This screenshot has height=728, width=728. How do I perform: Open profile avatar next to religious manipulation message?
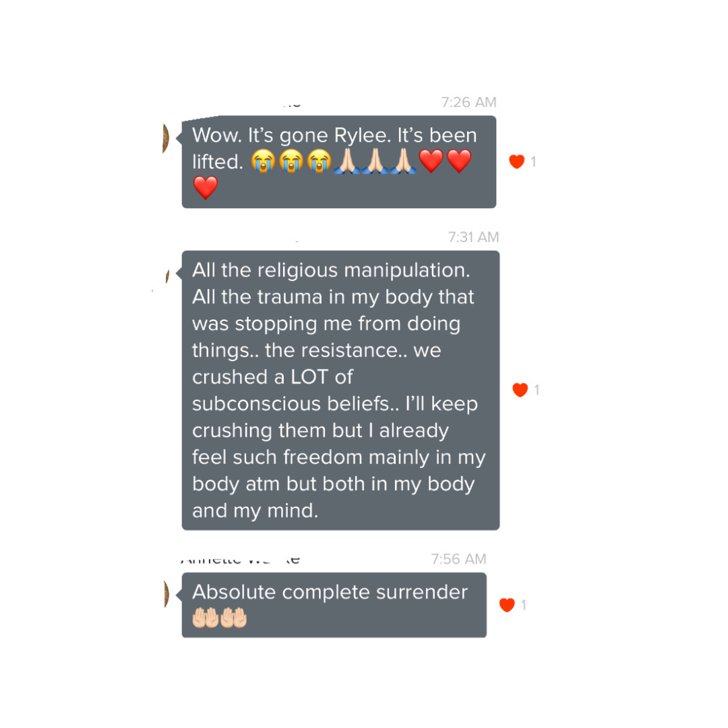(167, 276)
